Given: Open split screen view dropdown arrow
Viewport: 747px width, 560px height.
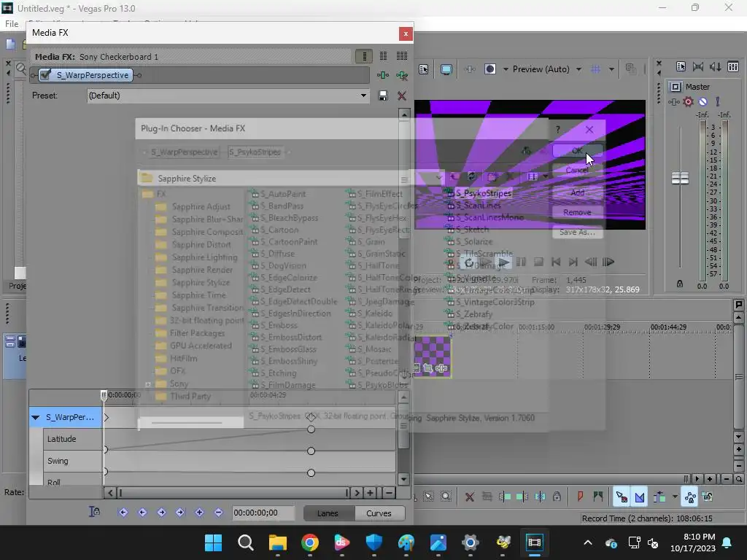Looking at the screenshot, I should click(x=506, y=69).
